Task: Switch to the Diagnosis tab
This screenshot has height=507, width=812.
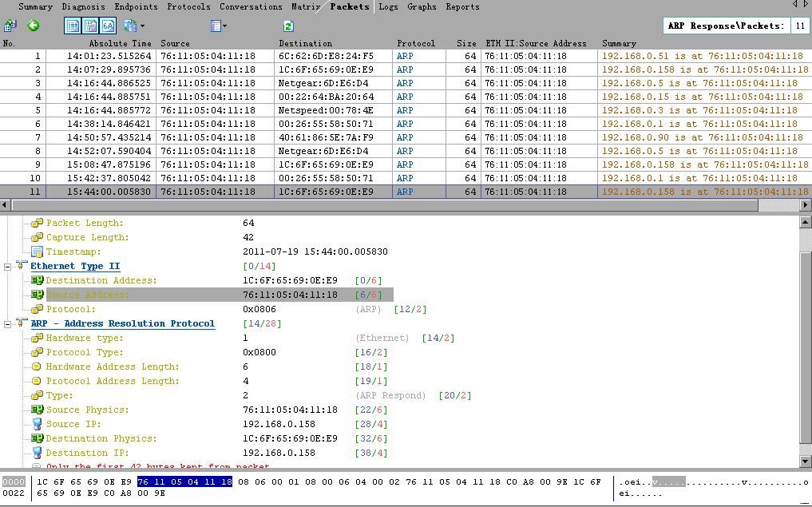Action: pos(83,6)
